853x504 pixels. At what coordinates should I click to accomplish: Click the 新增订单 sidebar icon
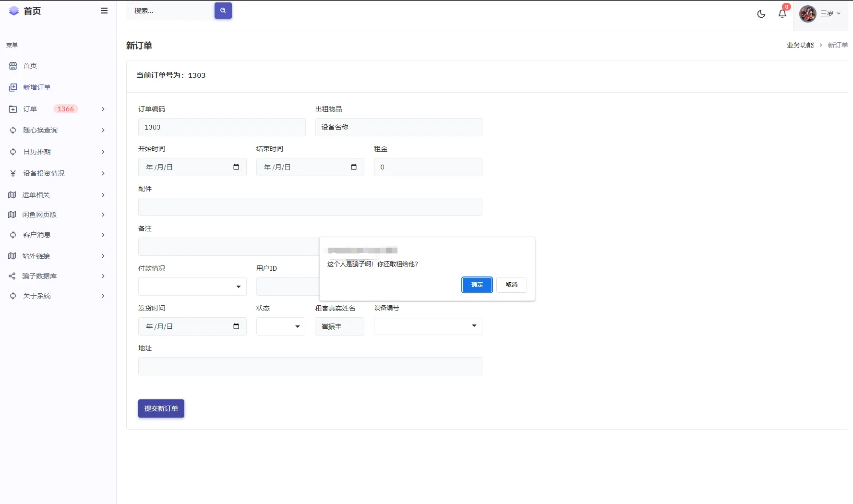[13, 87]
